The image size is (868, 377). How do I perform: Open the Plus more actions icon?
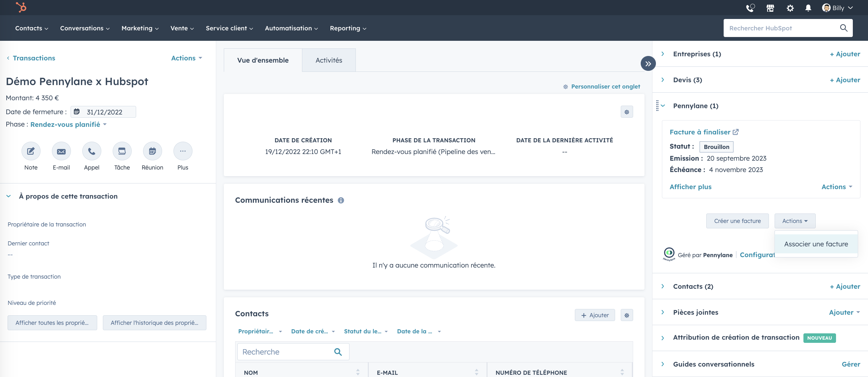tap(183, 151)
